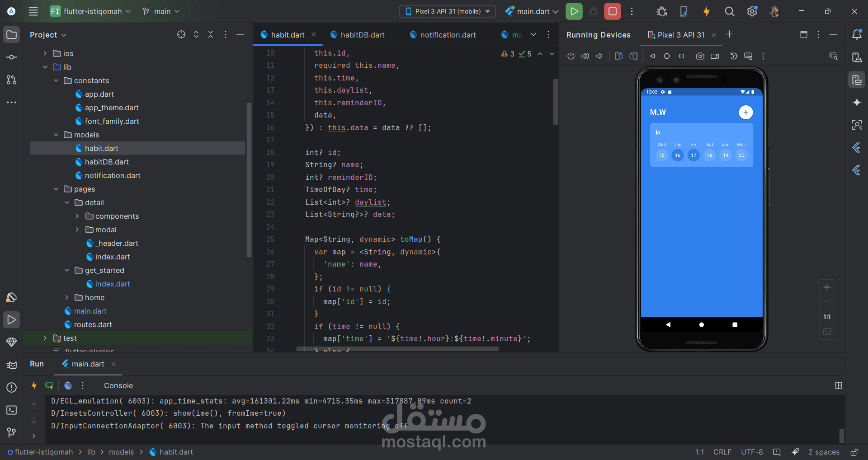The image size is (868, 460).
Task: Select the Console tab
Action: [x=118, y=385]
